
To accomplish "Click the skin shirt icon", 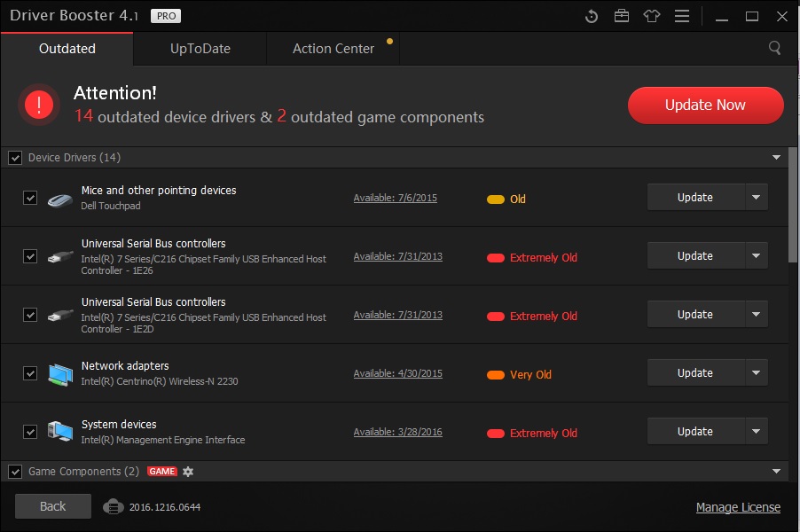I will 652,16.
